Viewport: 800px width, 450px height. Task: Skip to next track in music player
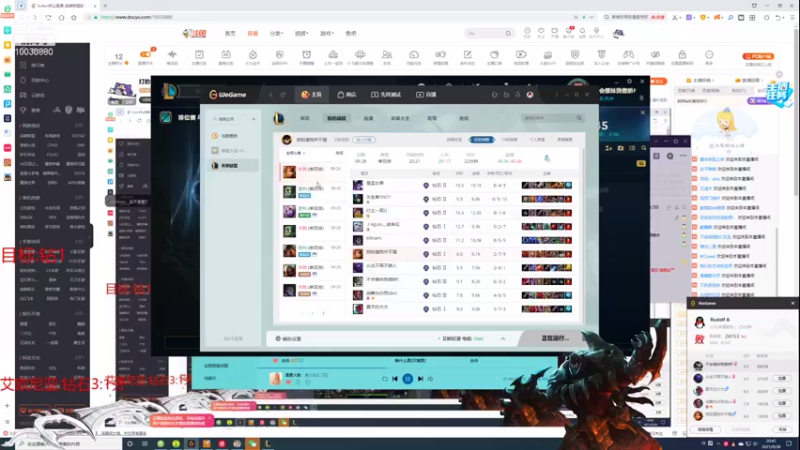pyautogui.click(x=420, y=379)
